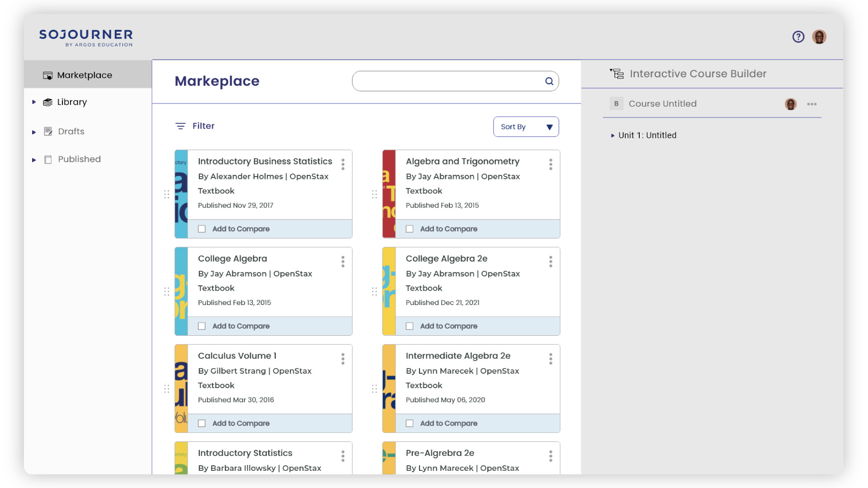Image resolution: width=868 pixels, height=488 pixels.
Task: Check Add to Compare for Intermediate Algebra 2e
Action: 410,423
